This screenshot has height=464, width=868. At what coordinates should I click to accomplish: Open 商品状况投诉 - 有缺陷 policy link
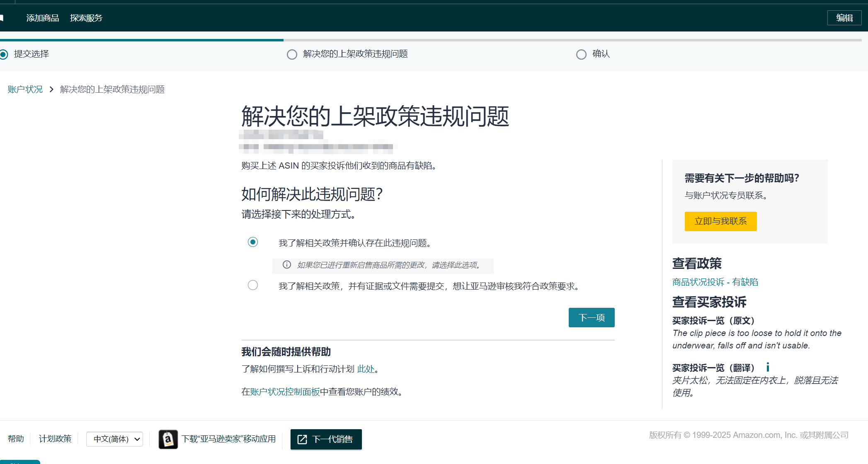coord(715,282)
